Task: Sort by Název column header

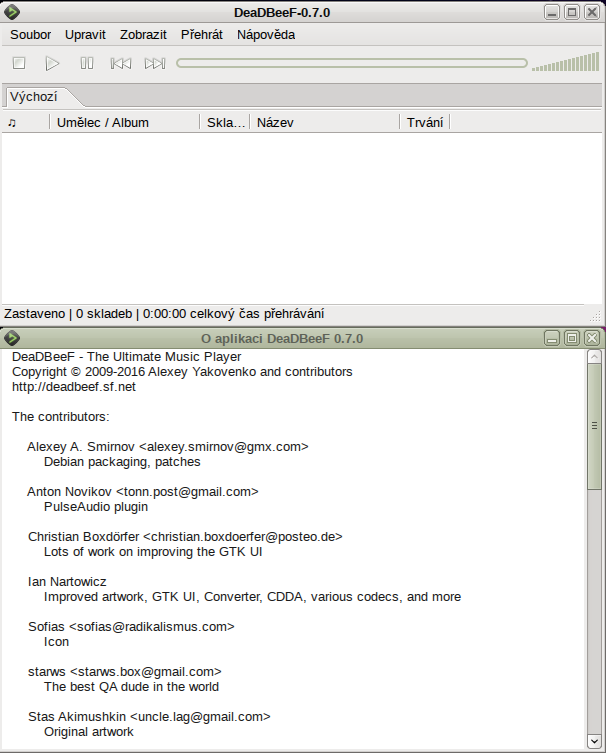Action: click(x=325, y=122)
